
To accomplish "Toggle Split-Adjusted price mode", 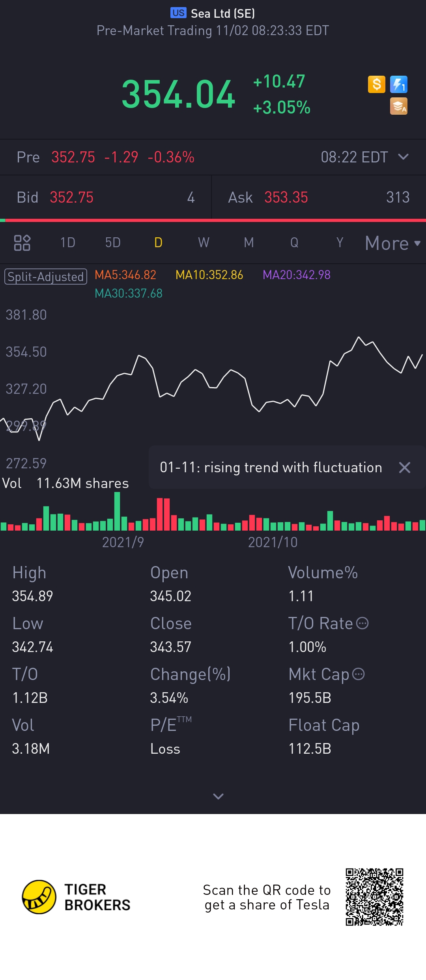I will [x=46, y=276].
